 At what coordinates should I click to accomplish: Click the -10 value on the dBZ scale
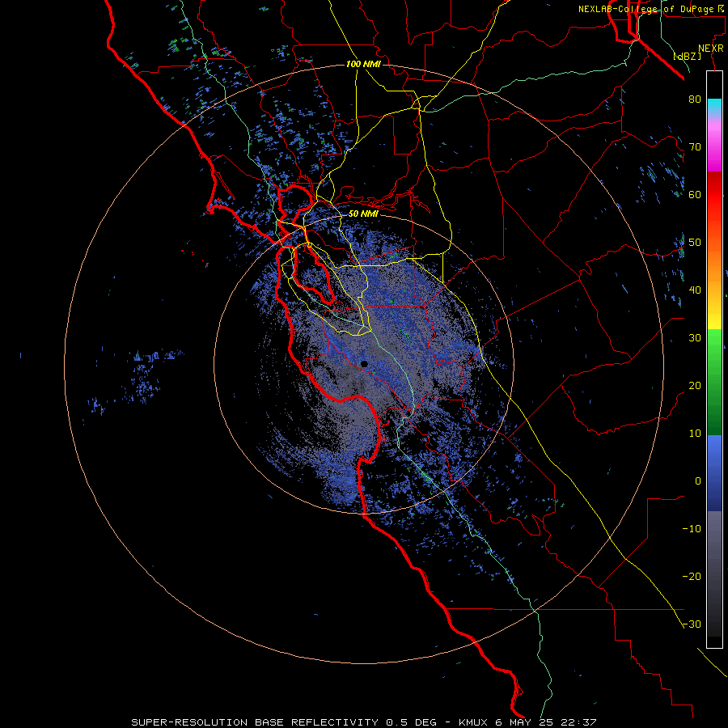pyautogui.click(x=692, y=528)
